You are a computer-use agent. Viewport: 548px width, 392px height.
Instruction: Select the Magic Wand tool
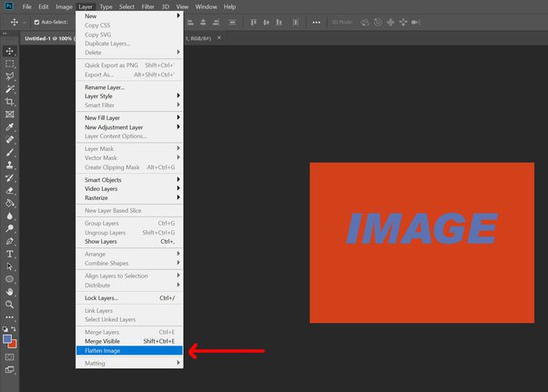[x=10, y=89]
